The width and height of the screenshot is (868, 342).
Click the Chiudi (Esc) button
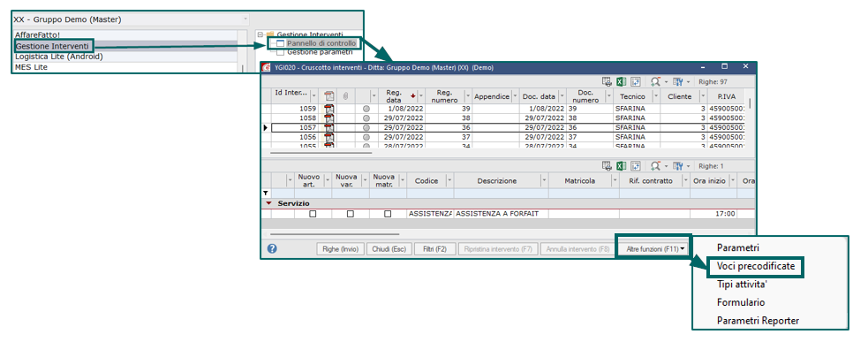click(x=389, y=249)
